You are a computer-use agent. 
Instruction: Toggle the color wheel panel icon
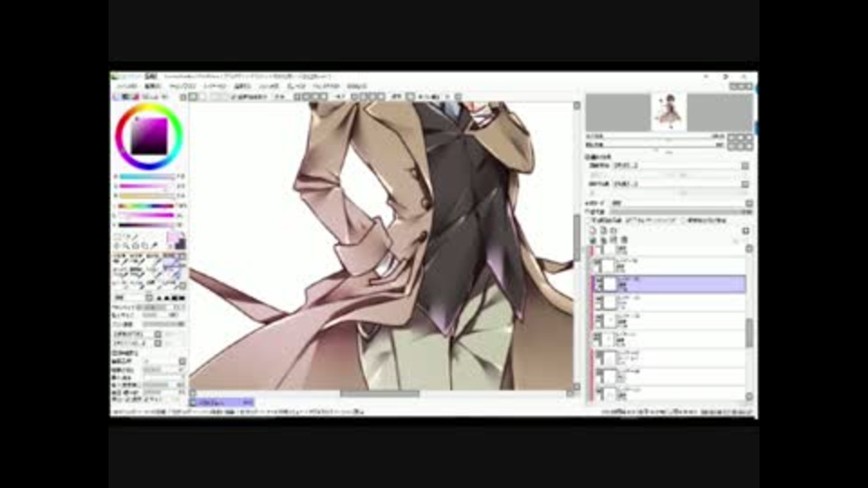[x=117, y=97]
